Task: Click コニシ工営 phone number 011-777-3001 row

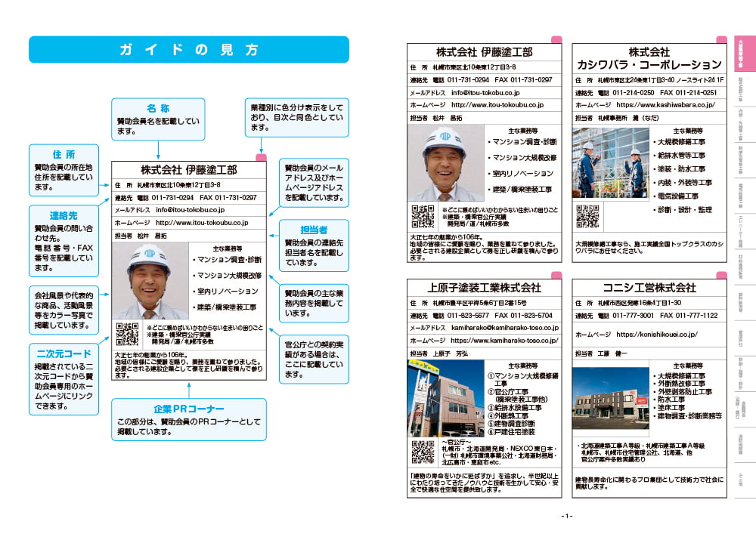Action: coord(649,316)
